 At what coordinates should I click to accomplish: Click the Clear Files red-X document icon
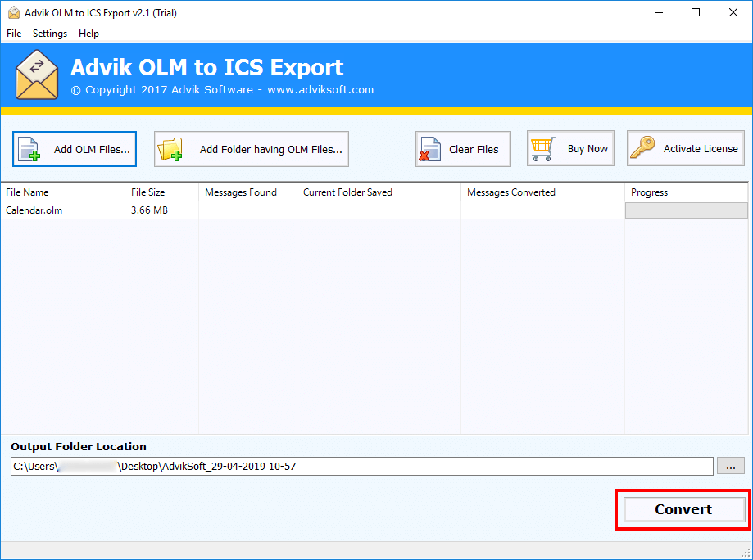[430, 149]
